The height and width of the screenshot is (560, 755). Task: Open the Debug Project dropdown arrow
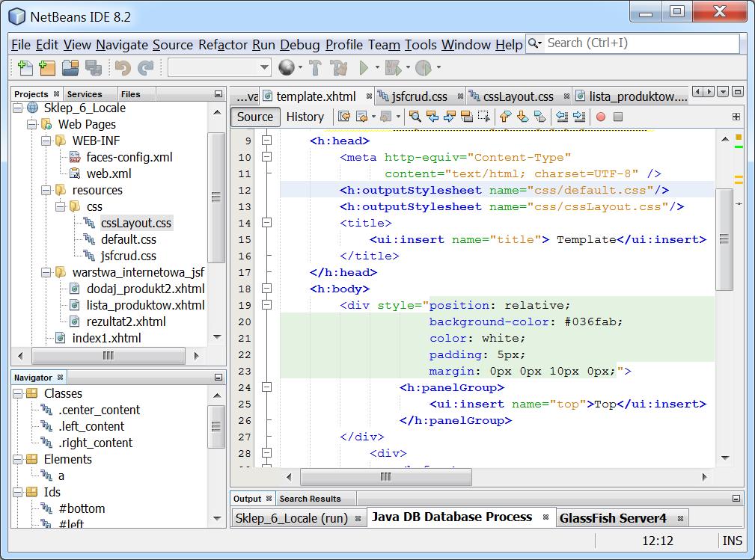(x=408, y=68)
